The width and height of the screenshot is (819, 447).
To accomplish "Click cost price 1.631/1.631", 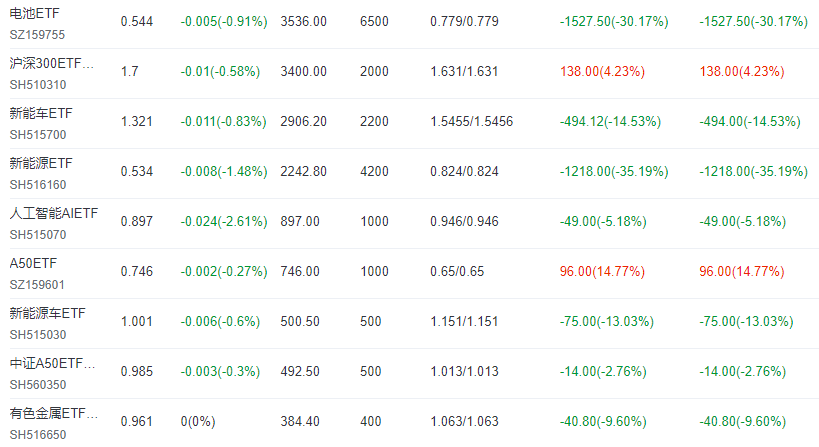I will pyautogui.click(x=464, y=72).
